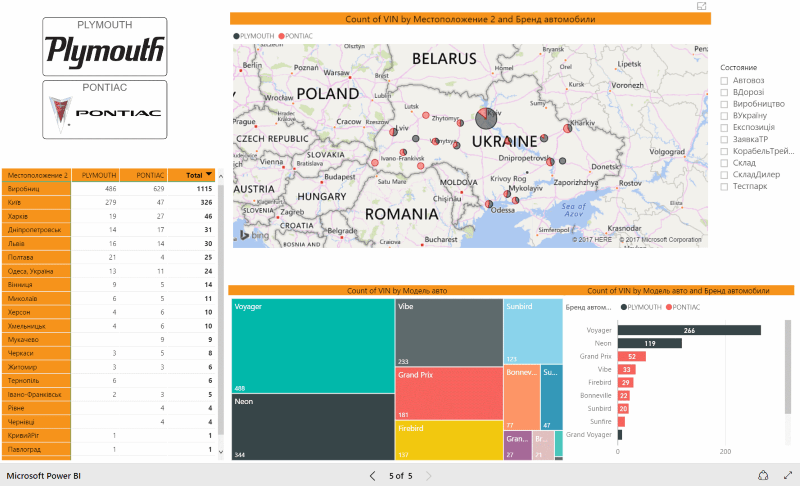Check the ВДорозі checkbox
800x486 pixels.
pos(724,92)
